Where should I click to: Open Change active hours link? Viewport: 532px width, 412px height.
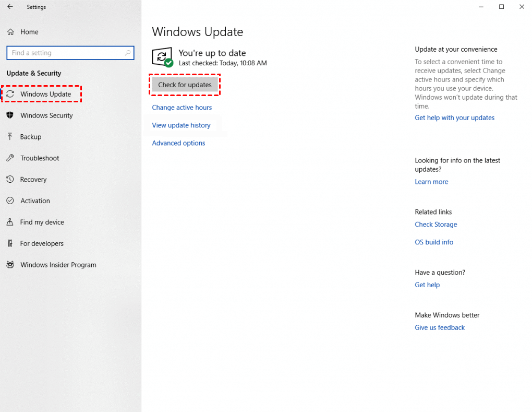[182, 108]
